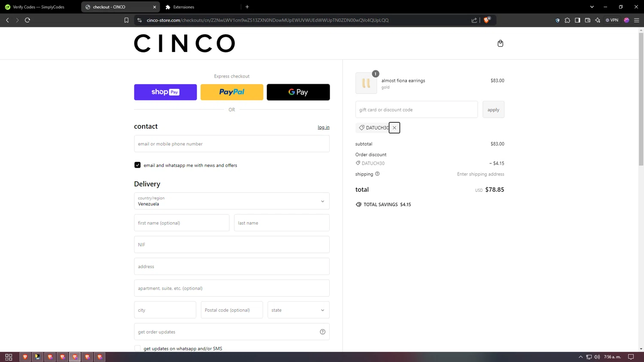Image resolution: width=644 pixels, height=362 pixels.
Task: Show hidden system tray icons
Action: [580, 357]
